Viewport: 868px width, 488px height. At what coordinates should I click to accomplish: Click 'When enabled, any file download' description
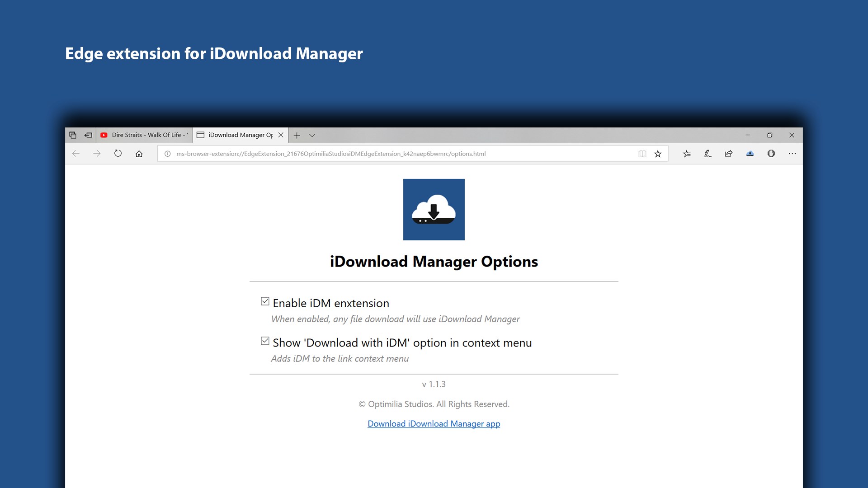coord(396,319)
